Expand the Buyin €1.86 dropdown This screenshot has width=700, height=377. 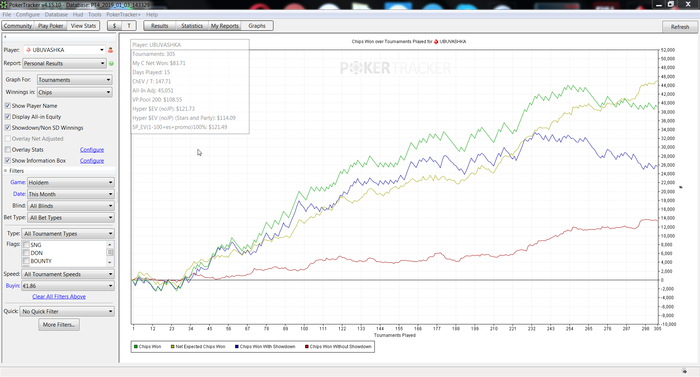coord(68,286)
